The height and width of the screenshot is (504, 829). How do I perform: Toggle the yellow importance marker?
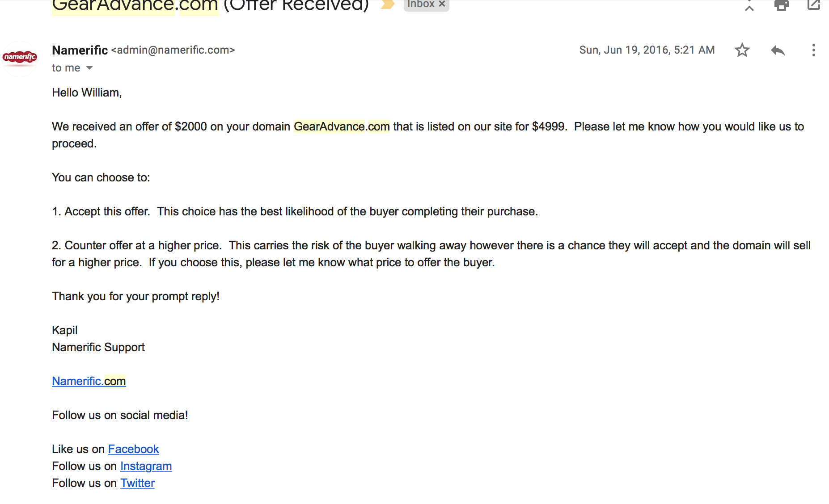point(388,4)
